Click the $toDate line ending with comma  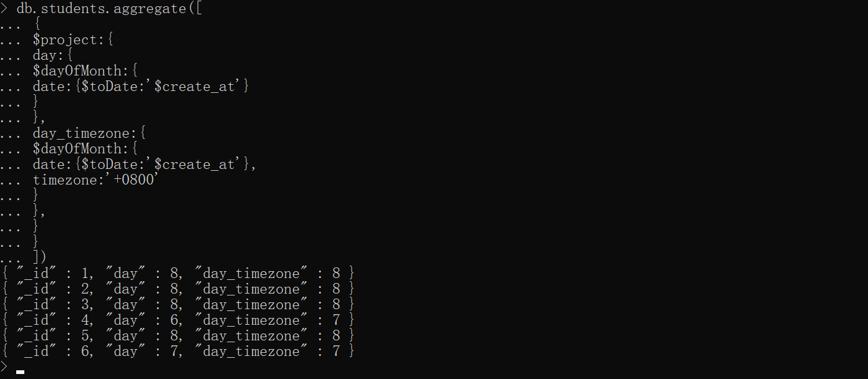coord(145,165)
